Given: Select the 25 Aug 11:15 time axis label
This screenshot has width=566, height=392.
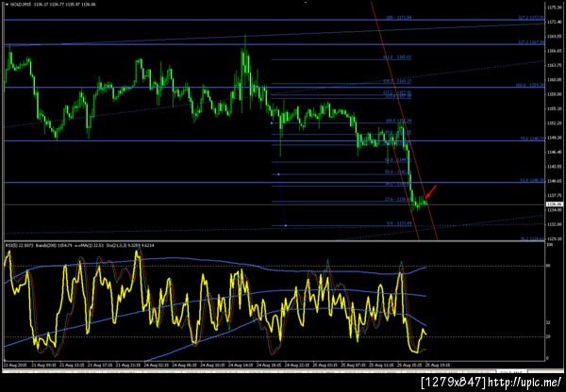Looking at the screenshot, I should 381,365.
